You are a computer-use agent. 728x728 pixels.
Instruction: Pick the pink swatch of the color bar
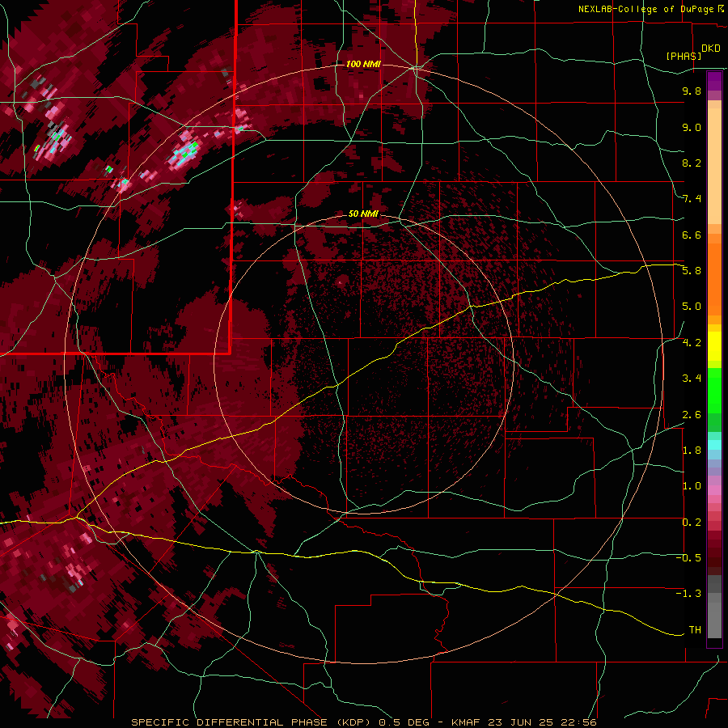[714, 490]
